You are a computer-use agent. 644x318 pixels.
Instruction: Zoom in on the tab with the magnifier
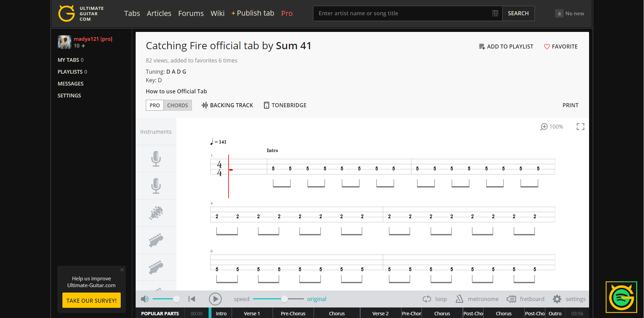[545, 126]
